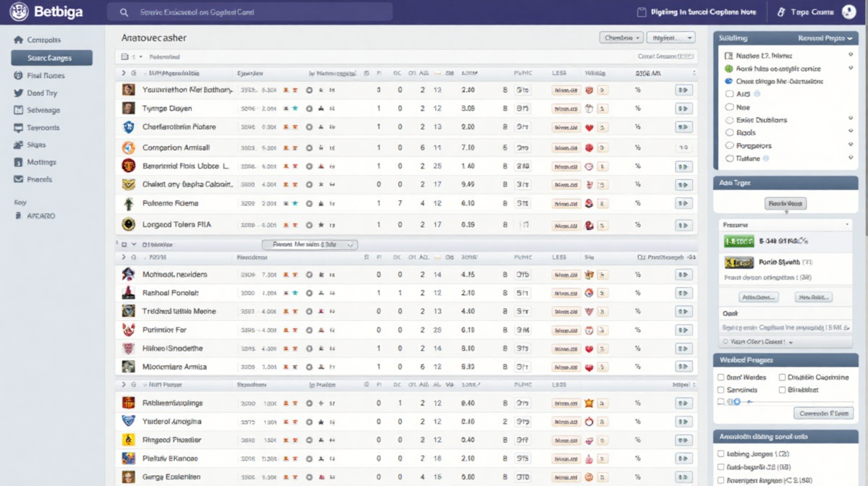The height and width of the screenshot is (486, 868).
Task: Open the Chamiano dropdown above the table
Action: pos(621,38)
